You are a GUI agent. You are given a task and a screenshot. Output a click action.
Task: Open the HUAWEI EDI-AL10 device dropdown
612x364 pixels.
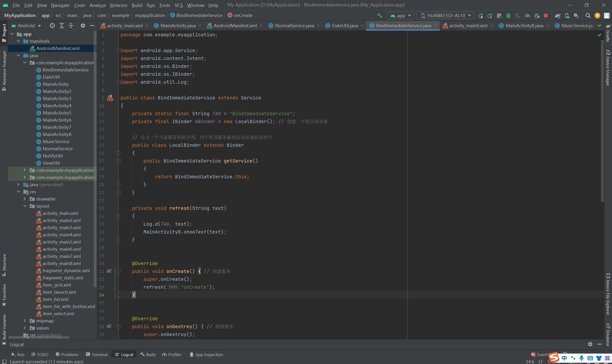[445, 16]
